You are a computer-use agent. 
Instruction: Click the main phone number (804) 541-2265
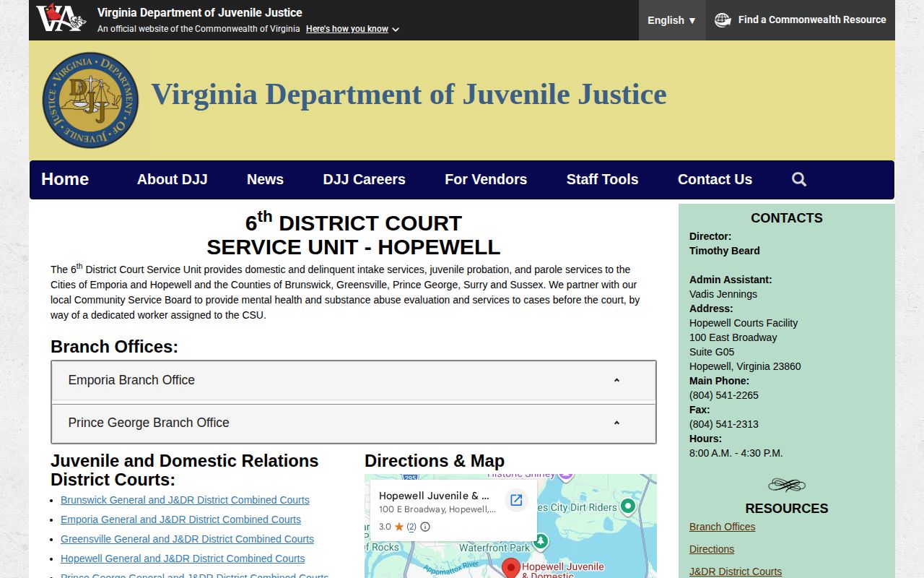coord(724,395)
